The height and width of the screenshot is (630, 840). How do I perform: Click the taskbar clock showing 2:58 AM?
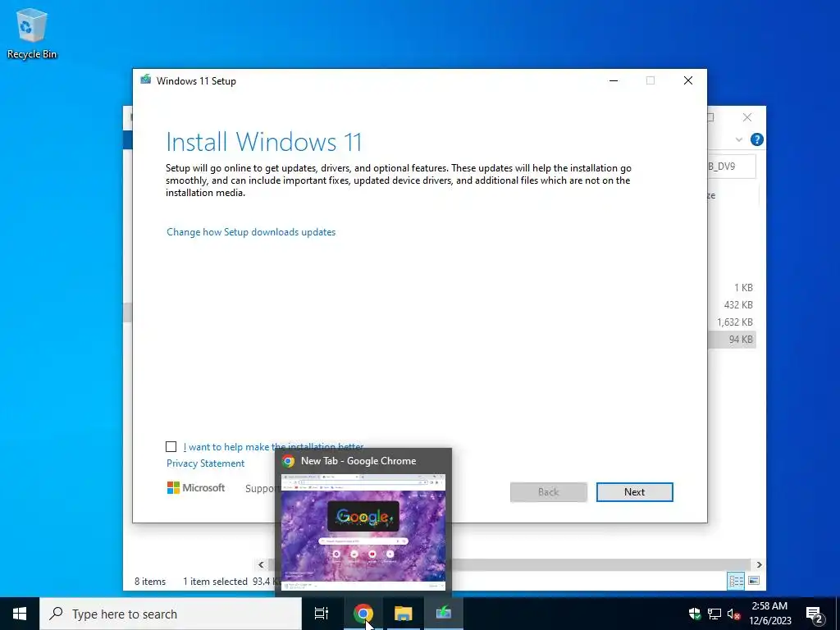tap(769, 614)
